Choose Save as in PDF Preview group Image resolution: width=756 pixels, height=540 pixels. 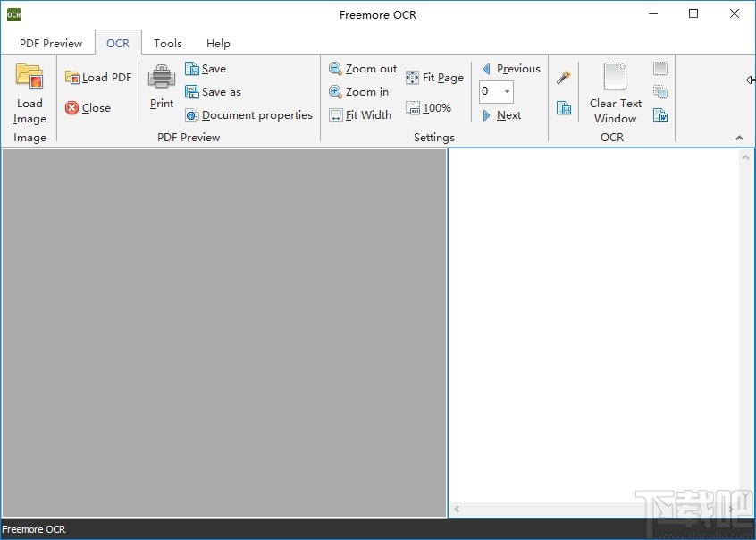[213, 92]
